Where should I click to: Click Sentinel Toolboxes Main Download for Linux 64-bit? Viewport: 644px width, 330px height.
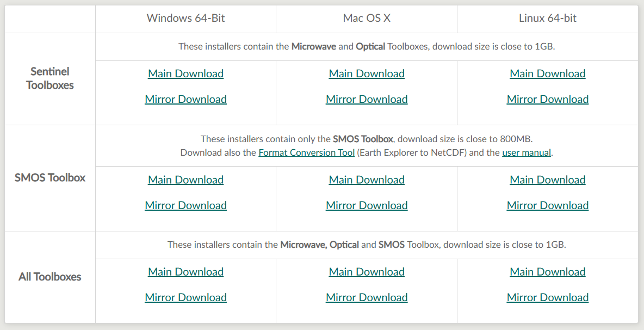click(548, 74)
